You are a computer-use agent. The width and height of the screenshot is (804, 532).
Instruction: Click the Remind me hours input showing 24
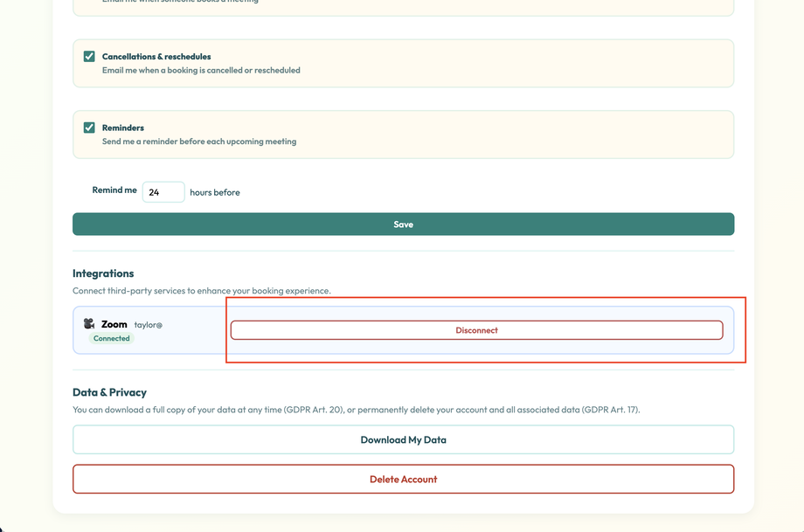163,191
